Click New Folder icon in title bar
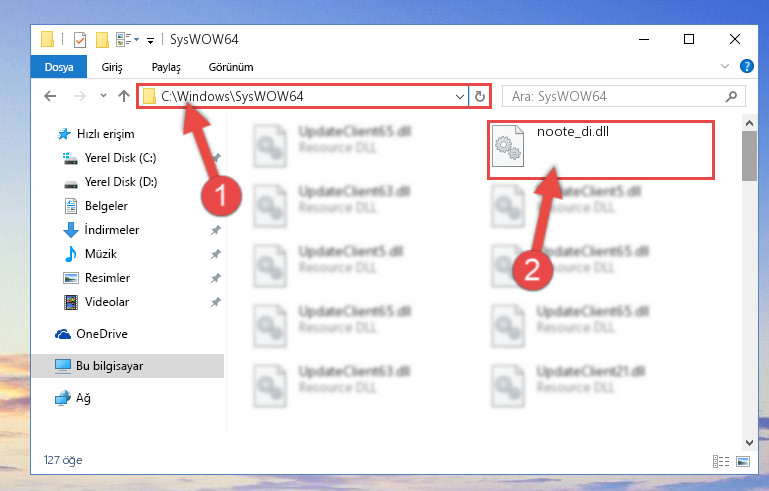This screenshot has height=491, width=769. [102, 39]
